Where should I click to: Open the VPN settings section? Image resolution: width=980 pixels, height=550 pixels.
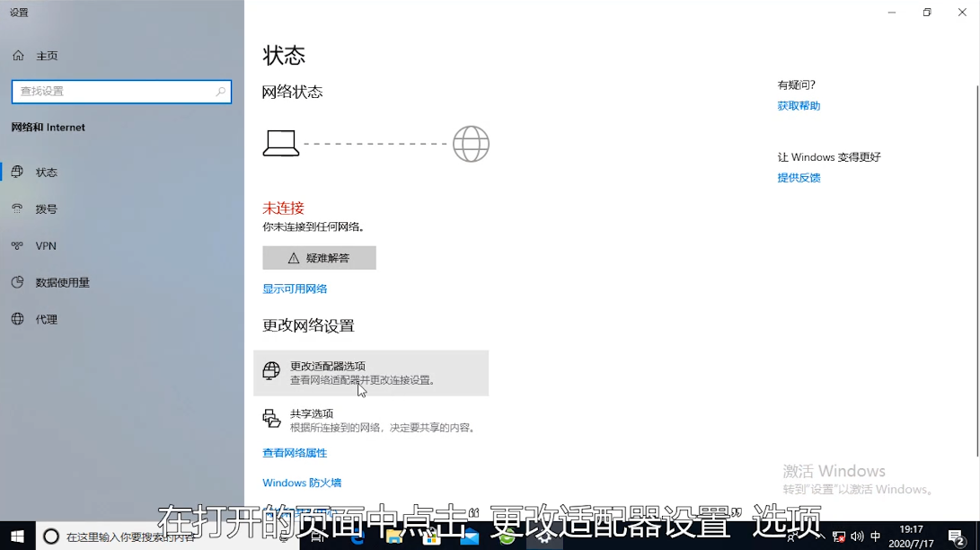pos(45,246)
